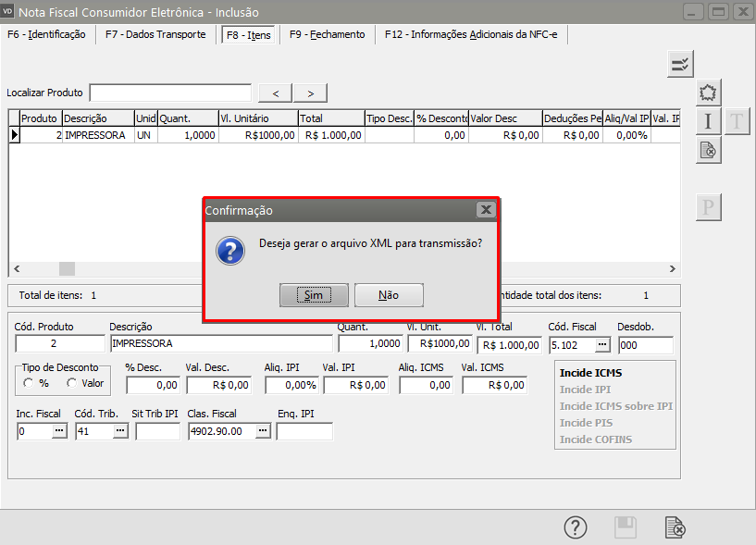The height and width of the screenshot is (545, 756).
Task: Click the Localizar Produto search field
Action: 170,93
